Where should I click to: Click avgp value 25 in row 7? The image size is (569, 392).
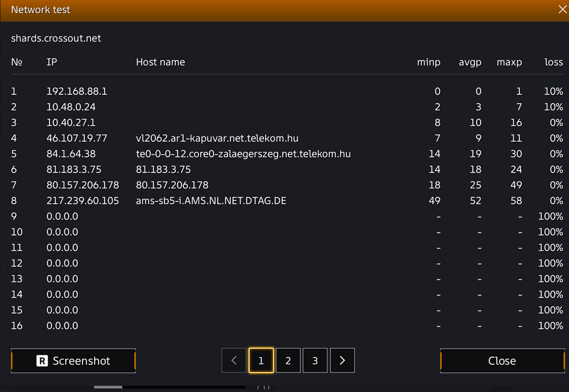coord(475,185)
